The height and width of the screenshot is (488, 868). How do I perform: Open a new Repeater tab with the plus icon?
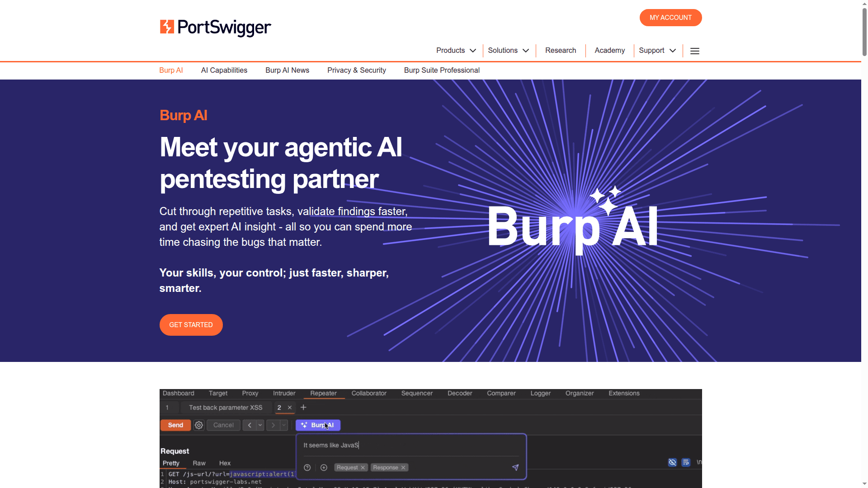[x=303, y=408]
